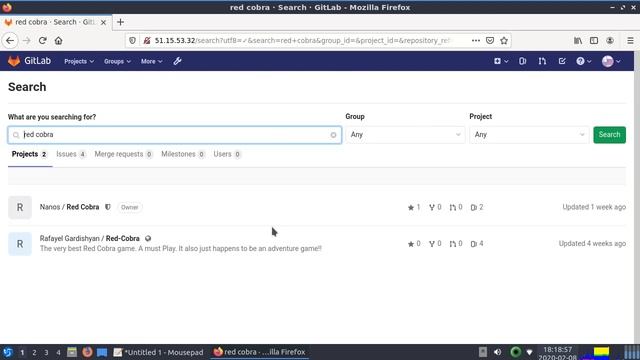Click the Owner badge

[129, 207]
